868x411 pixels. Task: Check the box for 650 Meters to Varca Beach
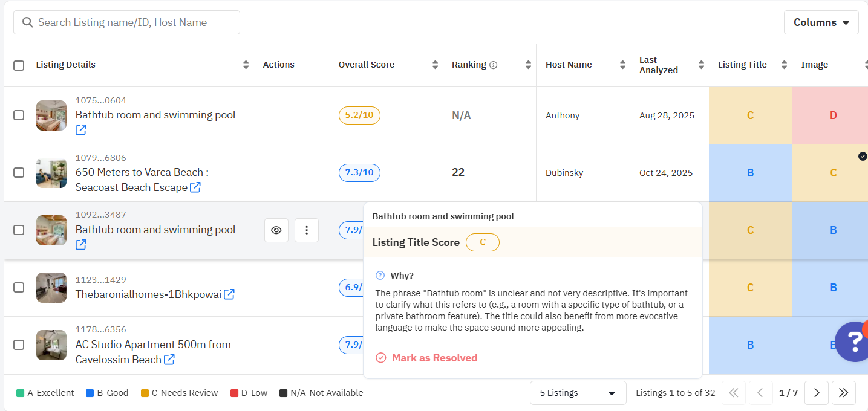[x=19, y=173]
